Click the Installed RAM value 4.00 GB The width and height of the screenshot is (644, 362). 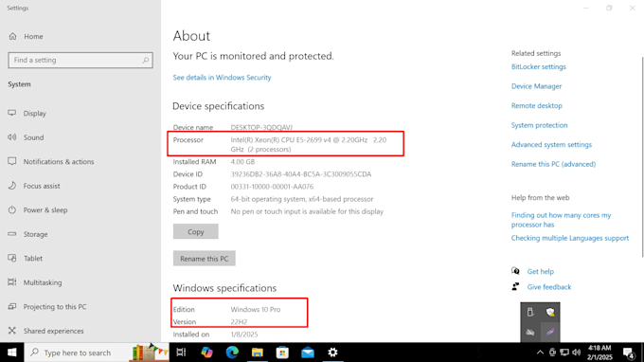pos(242,162)
